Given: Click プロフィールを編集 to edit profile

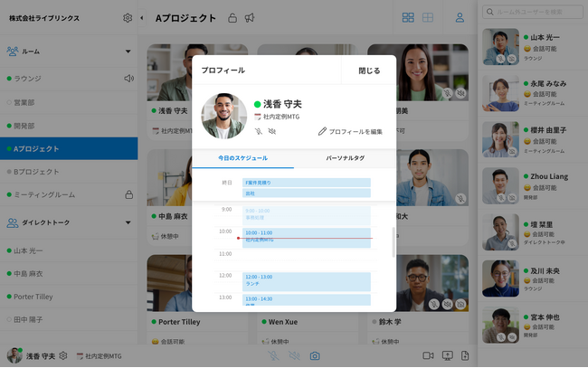Looking at the screenshot, I should tap(351, 132).
